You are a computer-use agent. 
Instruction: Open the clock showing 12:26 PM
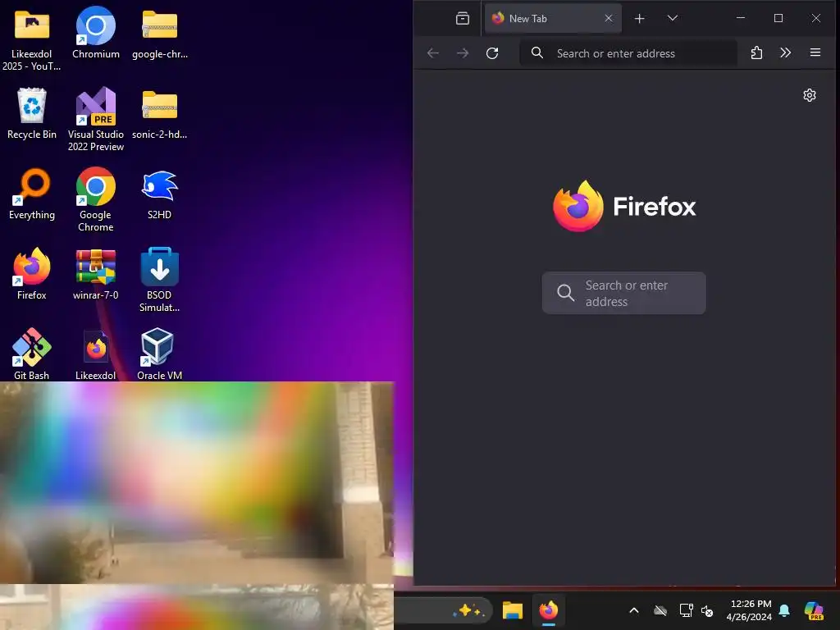pos(751,610)
